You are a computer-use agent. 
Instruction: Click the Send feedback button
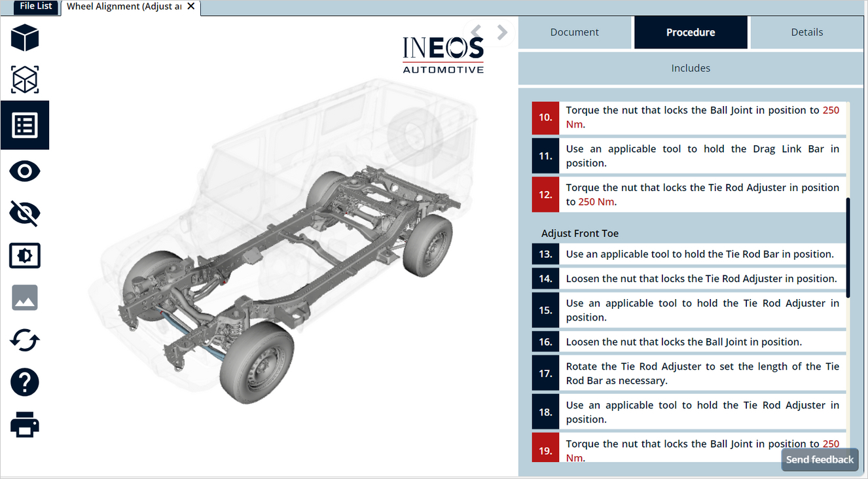(820, 459)
